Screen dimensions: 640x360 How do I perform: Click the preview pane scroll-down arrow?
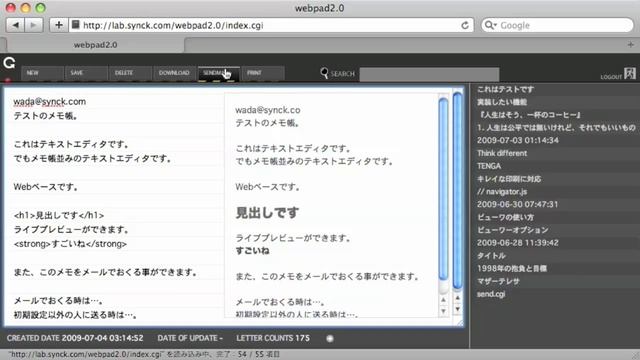(x=443, y=311)
